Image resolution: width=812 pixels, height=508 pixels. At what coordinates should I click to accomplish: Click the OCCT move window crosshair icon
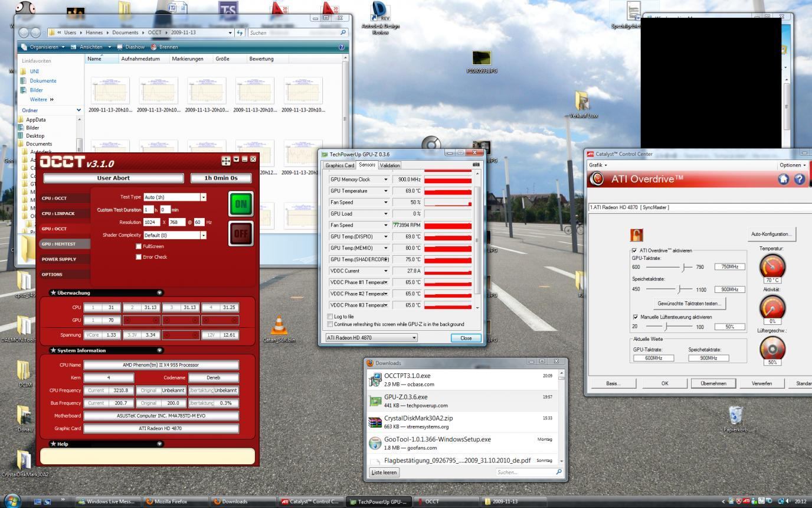coord(226,161)
